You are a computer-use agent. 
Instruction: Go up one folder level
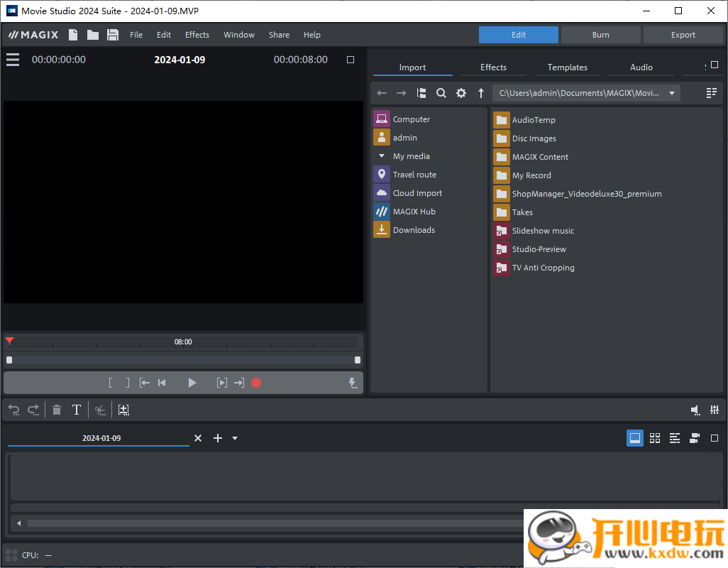pos(481,93)
